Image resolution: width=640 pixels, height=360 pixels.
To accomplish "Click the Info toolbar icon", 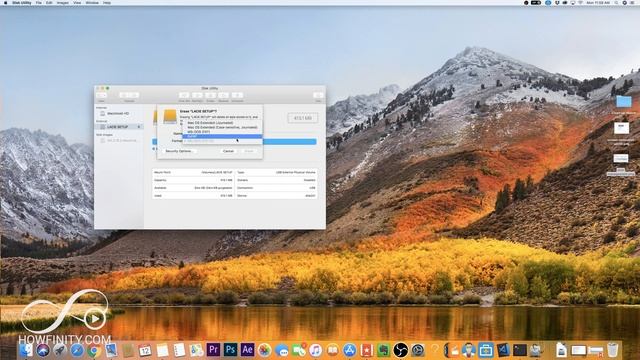I will pyautogui.click(x=318, y=95).
